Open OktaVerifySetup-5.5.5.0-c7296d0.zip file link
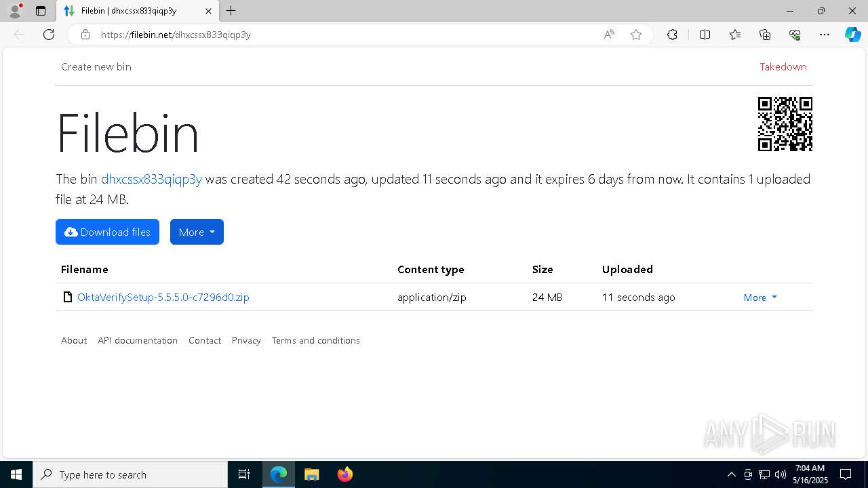Screen dimensions: 868x488 pyautogui.click(x=163, y=297)
